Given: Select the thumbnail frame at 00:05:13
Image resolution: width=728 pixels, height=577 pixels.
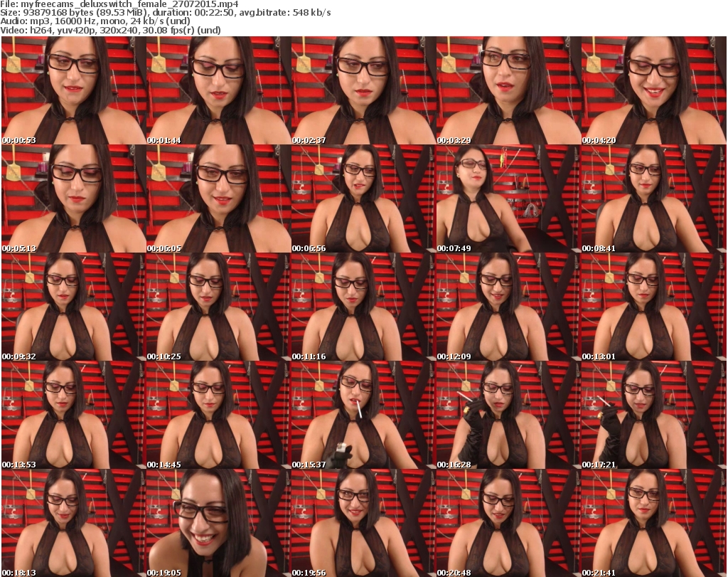Looking at the screenshot, I should [74, 198].
